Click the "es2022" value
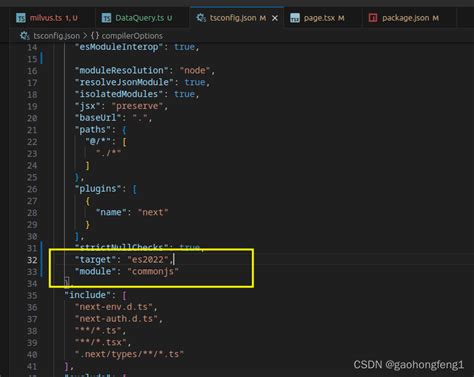This screenshot has height=377, width=474. (148, 259)
